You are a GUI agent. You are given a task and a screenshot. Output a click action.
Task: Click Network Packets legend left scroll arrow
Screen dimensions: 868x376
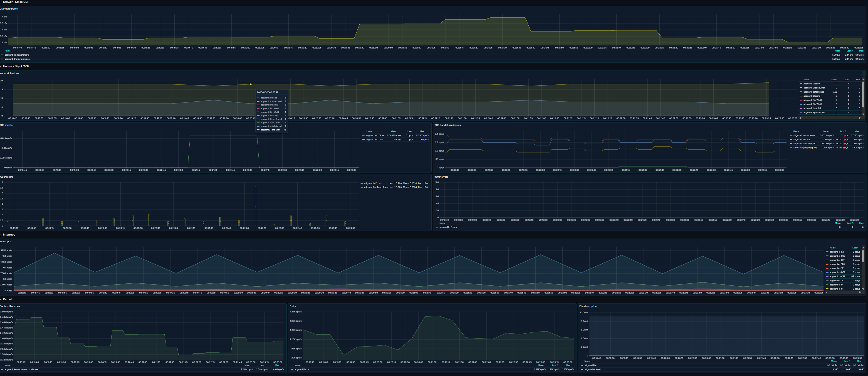(x=800, y=118)
